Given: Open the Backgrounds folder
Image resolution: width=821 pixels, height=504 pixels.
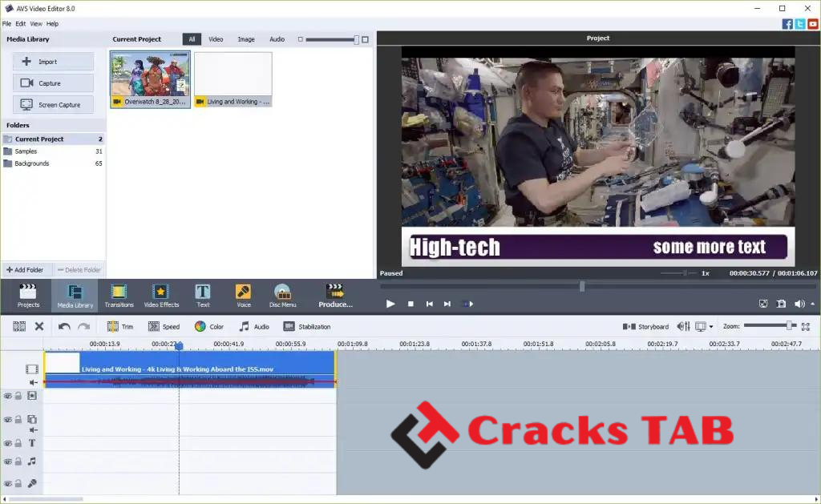Looking at the screenshot, I should click(x=53, y=163).
